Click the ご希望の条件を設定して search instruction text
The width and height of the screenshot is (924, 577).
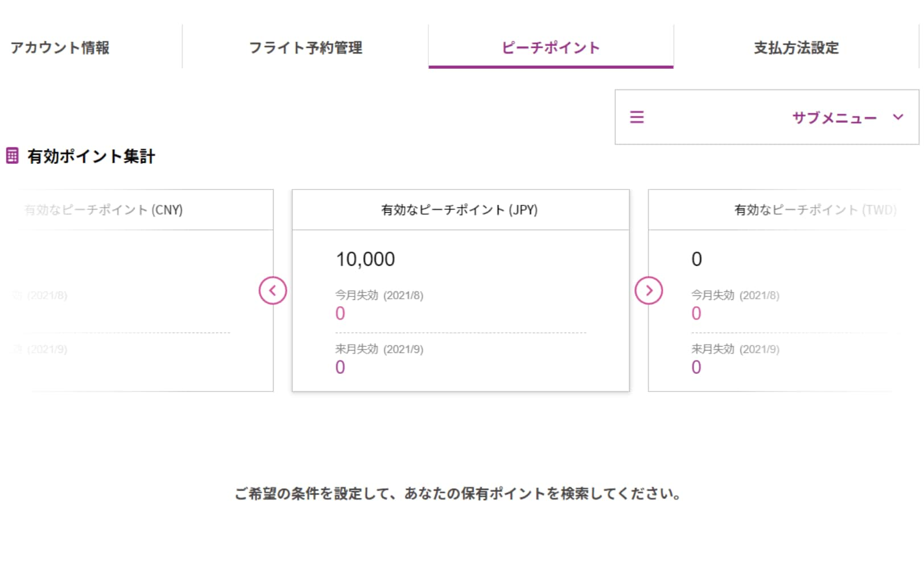(457, 494)
